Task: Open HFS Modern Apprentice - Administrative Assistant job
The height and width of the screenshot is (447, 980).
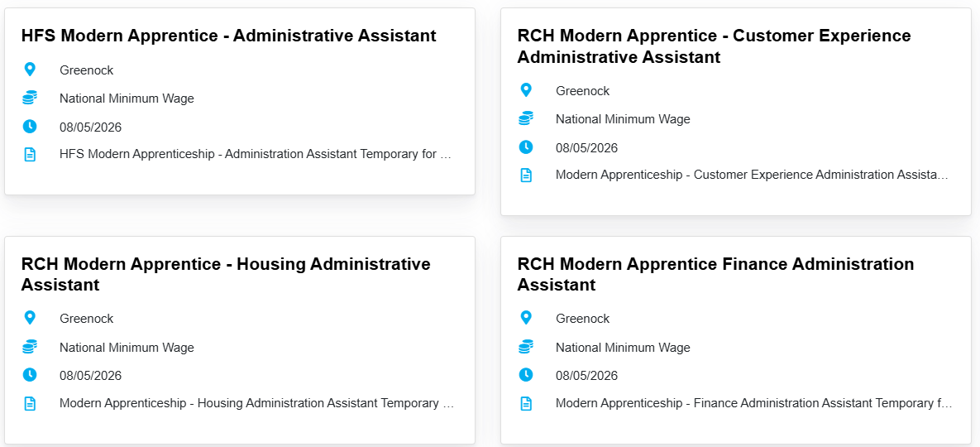Action: (228, 36)
